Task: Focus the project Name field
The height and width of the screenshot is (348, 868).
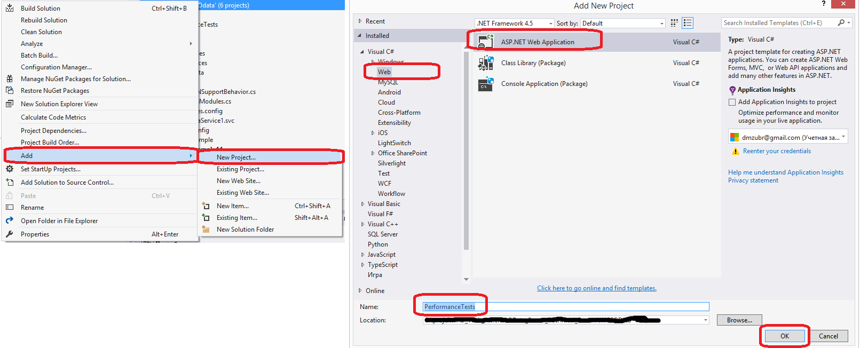Action: click(566, 306)
